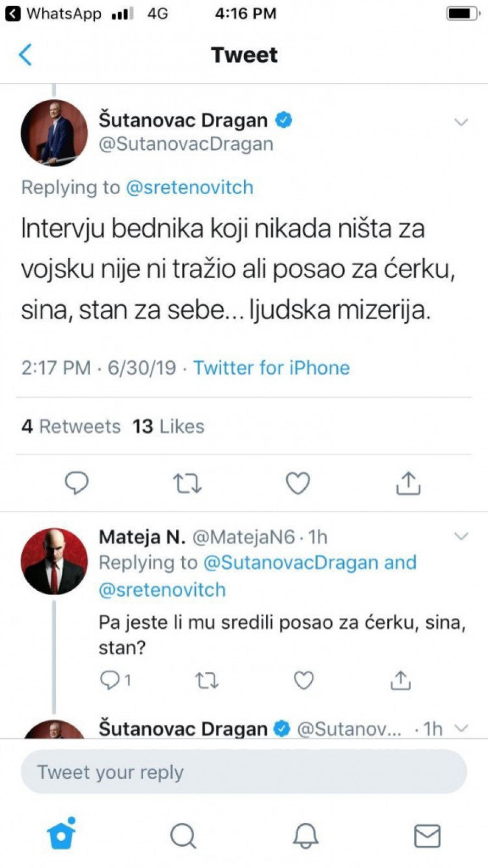Expand chevron menu on Mateja N.'s reply
Screen dimensions: 488x868
tap(461, 537)
